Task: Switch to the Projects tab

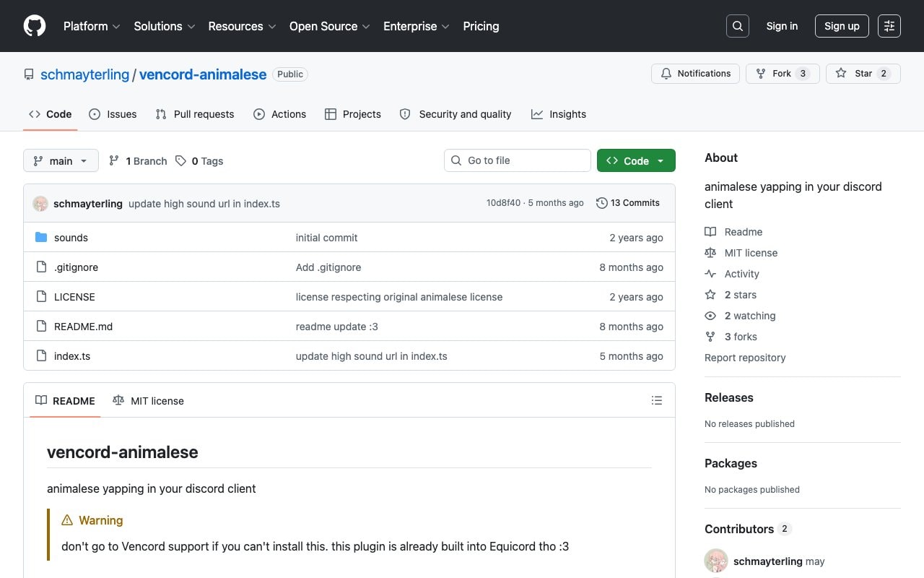Action: 353,114
